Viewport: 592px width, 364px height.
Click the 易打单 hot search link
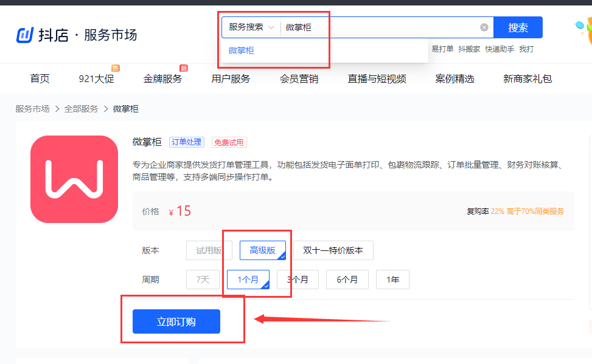442,49
